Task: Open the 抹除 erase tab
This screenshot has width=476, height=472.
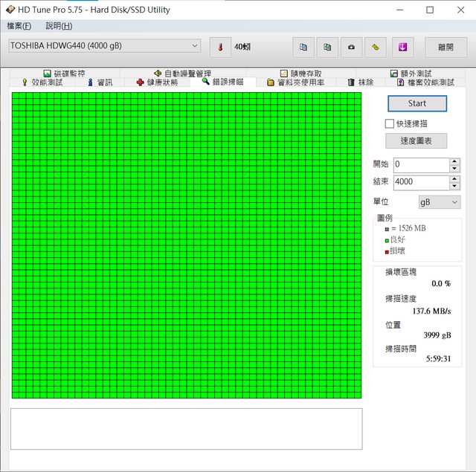Action: [361, 83]
